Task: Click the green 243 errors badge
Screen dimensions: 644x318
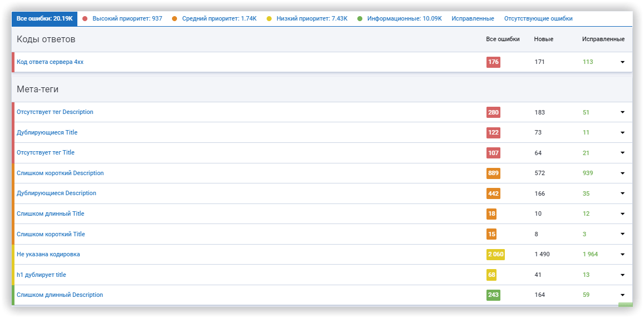Action: pos(493,295)
